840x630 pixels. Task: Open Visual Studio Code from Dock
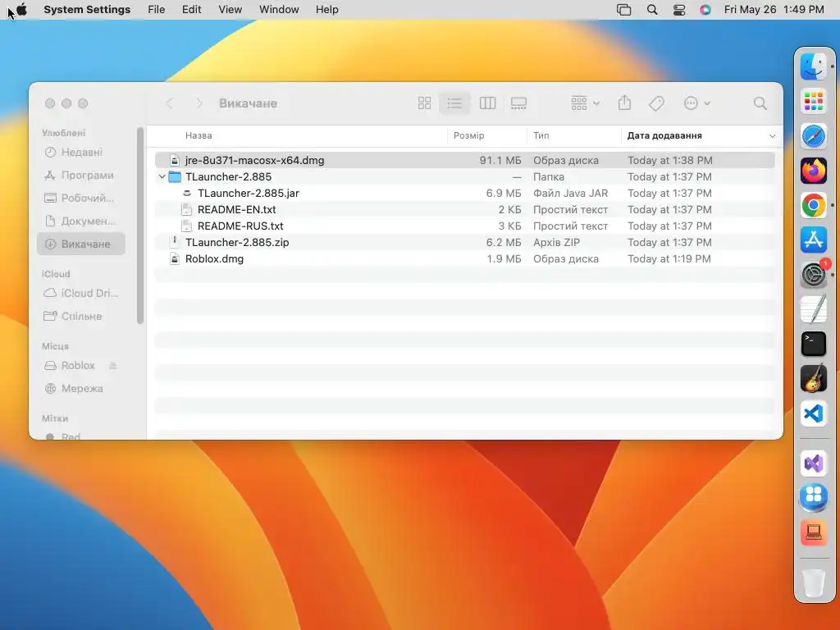point(814,413)
